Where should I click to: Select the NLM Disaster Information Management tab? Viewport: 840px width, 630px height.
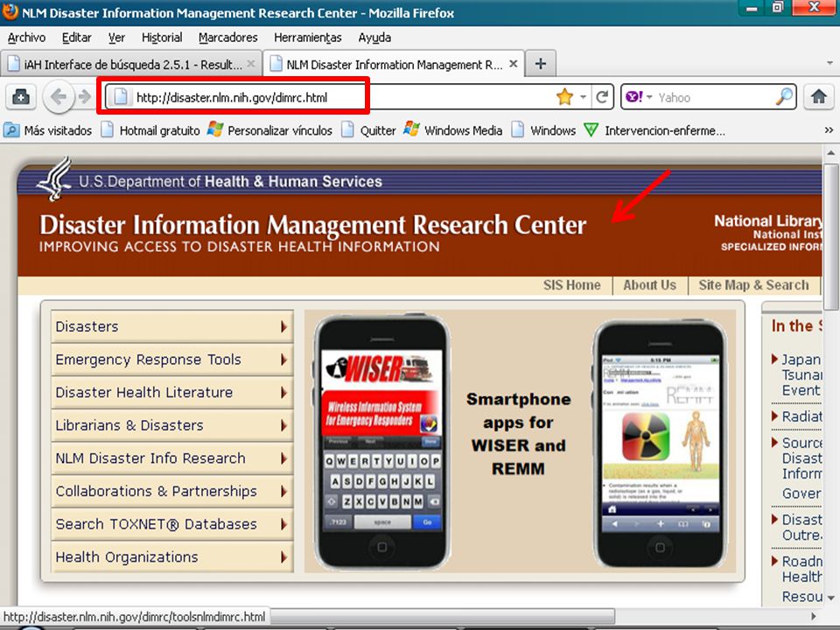tap(393, 64)
